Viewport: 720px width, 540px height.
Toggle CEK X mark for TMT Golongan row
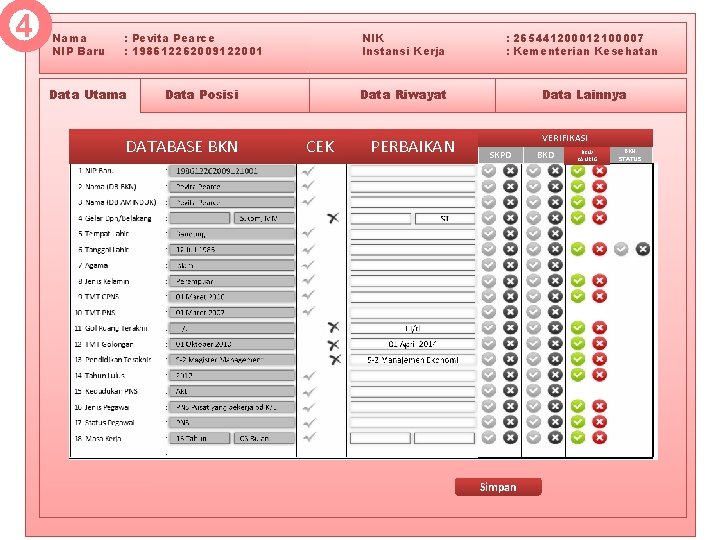(333, 344)
